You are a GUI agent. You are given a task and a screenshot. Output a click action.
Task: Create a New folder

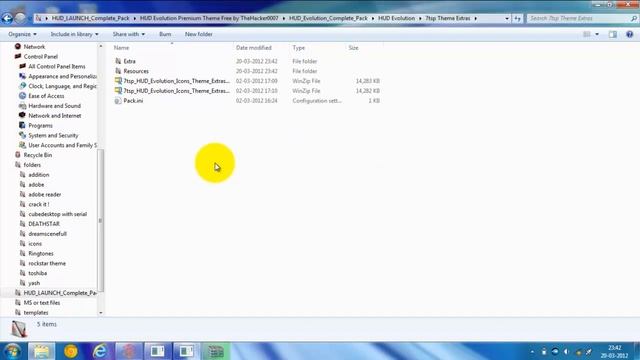[x=198, y=34]
